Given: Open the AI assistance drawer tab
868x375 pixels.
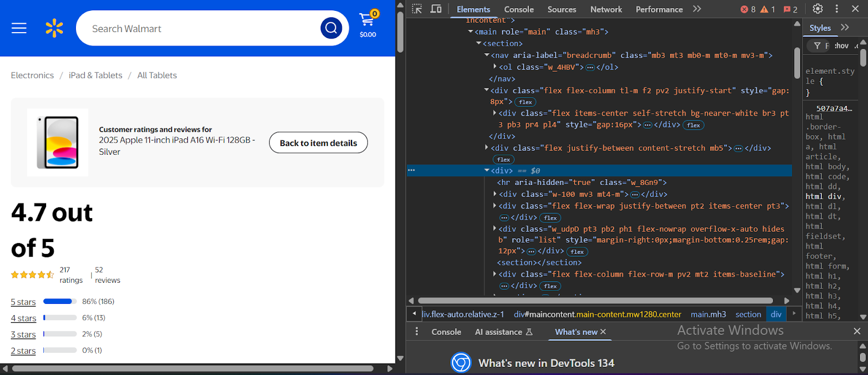Looking at the screenshot, I should click(x=503, y=332).
